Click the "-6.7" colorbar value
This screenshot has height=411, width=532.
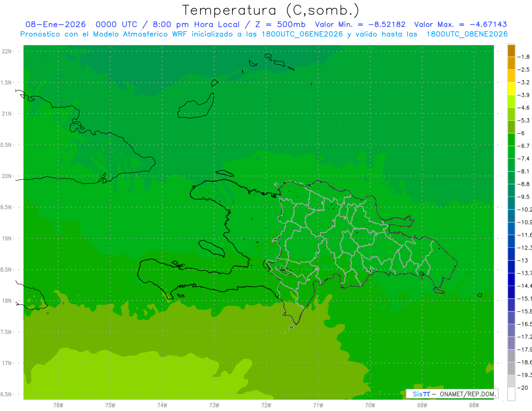point(524,146)
